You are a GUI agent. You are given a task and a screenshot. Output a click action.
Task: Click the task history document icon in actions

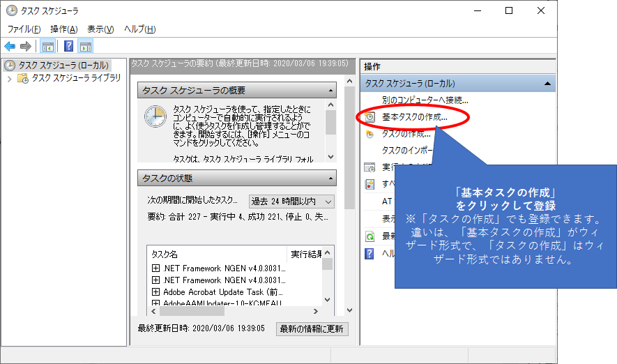pyautogui.click(x=370, y=184)
